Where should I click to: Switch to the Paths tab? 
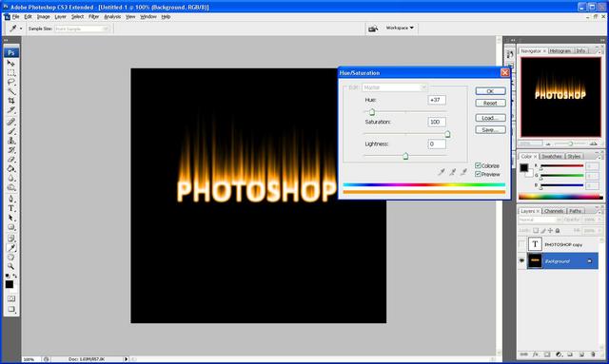(x=575, y=211)
